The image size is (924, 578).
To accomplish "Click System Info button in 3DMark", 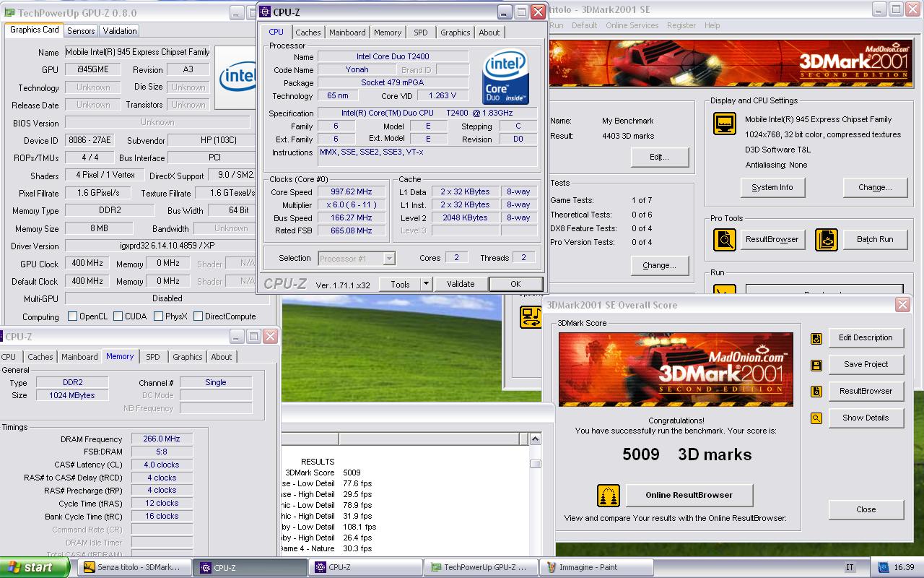I will click(x=772, y=188).
